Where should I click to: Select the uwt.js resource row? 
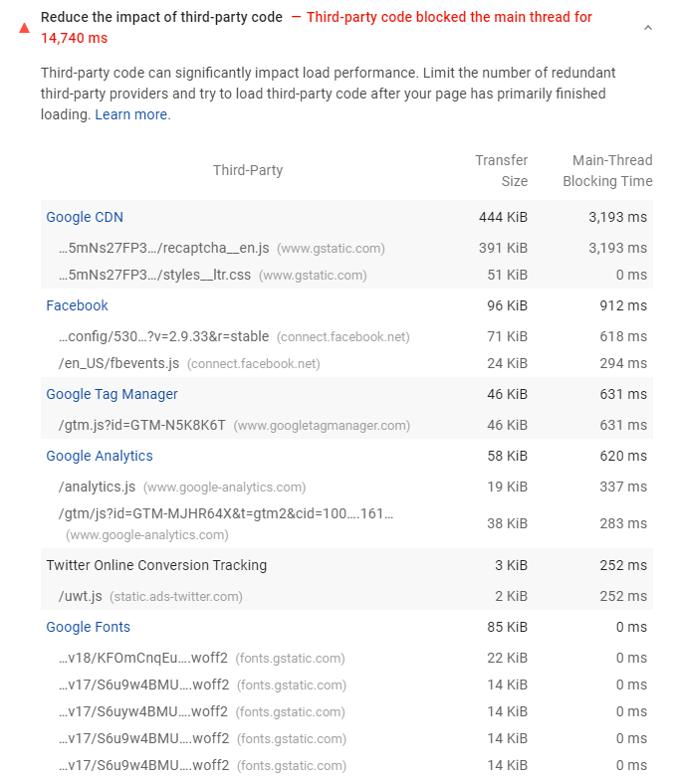346,596
